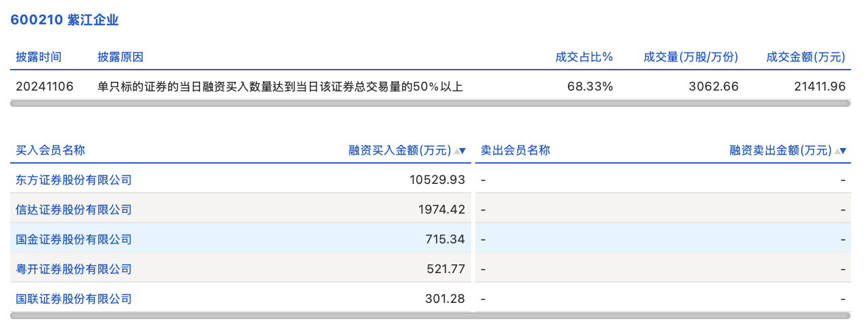Click the 披露原因 column header
Screen dimensions: 868x334
point(120,57)
